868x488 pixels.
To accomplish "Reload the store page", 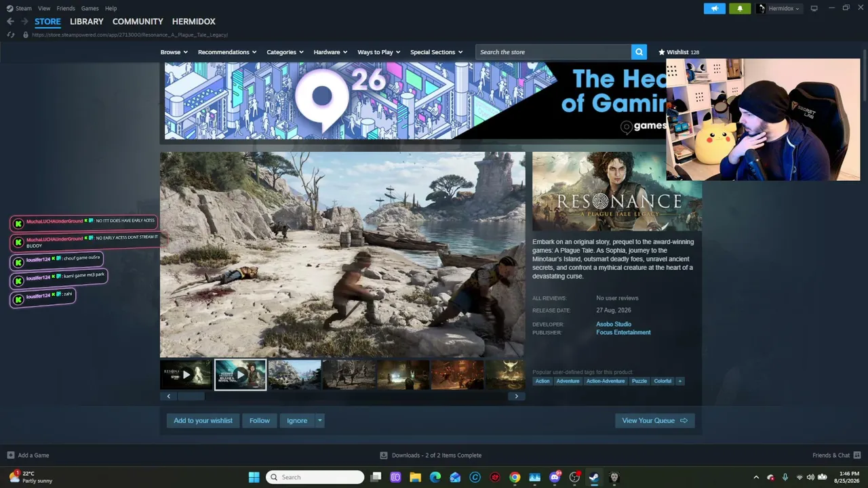I will coord(10,35).
